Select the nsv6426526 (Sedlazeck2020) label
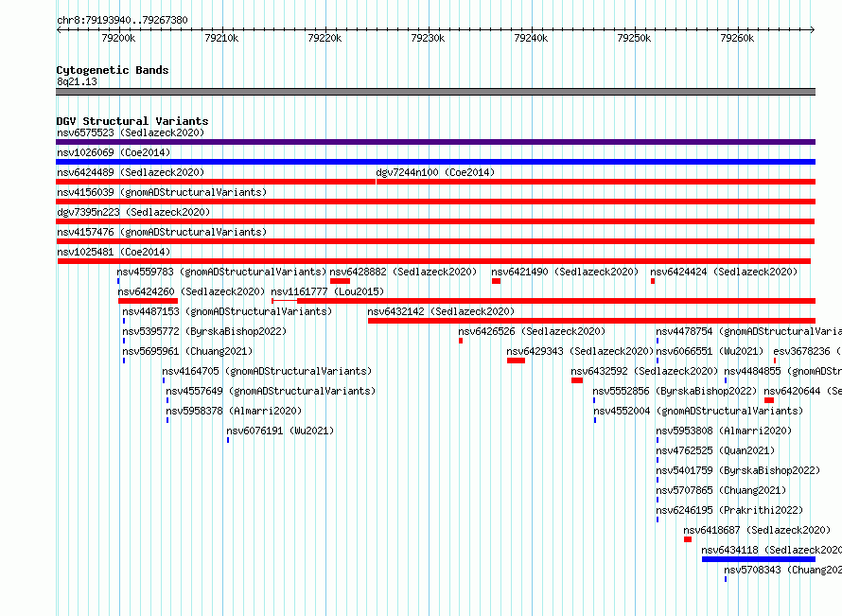 (532, 331)
